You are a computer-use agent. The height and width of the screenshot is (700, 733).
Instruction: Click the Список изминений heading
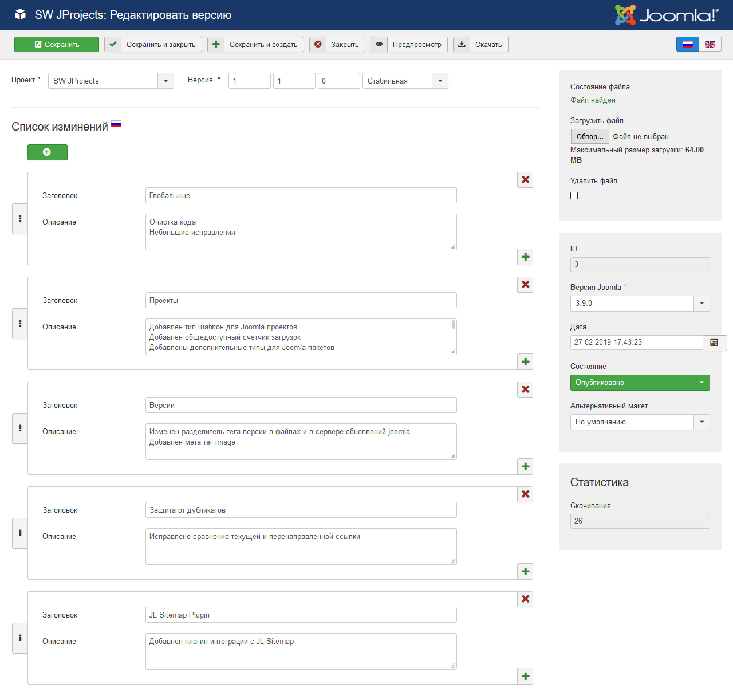click(60, 127)
